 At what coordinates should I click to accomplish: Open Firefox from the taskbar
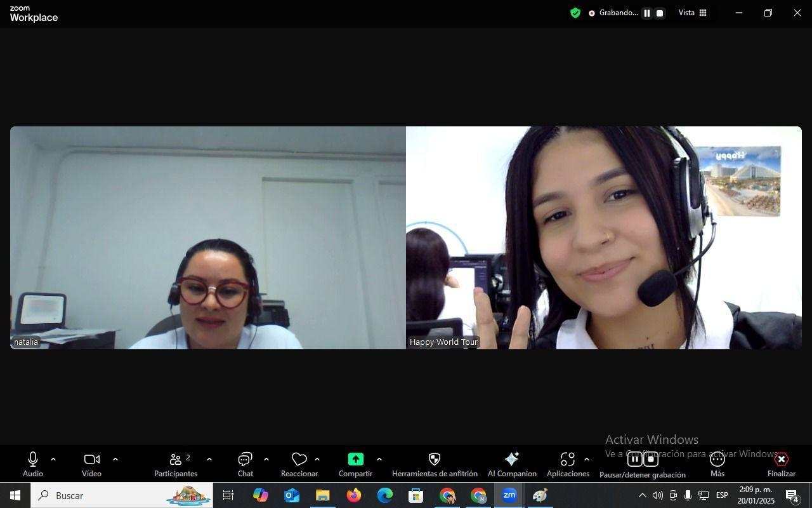tap(353, 495)
